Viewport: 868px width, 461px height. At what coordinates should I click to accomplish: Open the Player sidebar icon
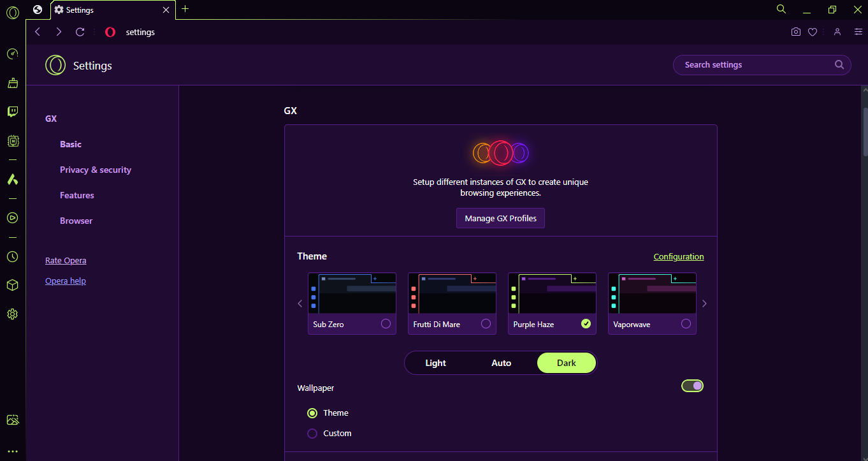pos(12,217)
